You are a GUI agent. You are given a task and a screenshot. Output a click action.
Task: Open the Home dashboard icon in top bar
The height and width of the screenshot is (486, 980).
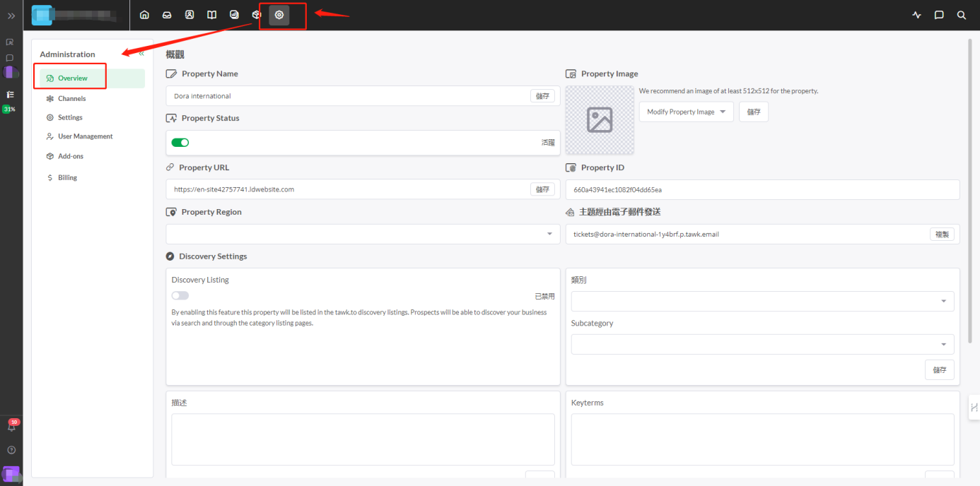[x=144, y=15]
